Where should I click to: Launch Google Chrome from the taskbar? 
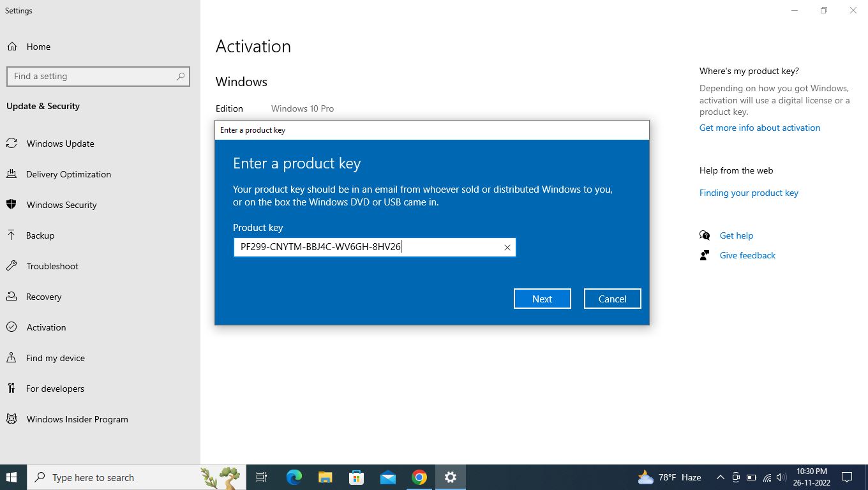(x=419, y=477)
